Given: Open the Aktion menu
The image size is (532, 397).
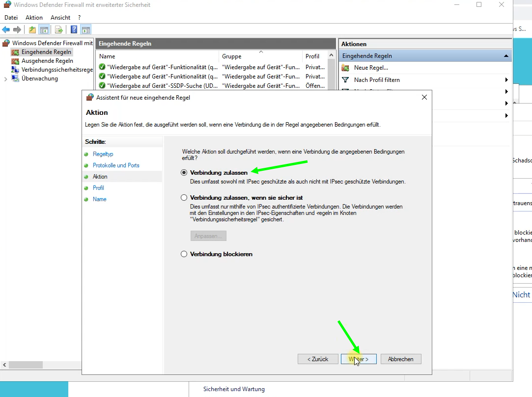Looking at the screenshot, I should (34, 18).
